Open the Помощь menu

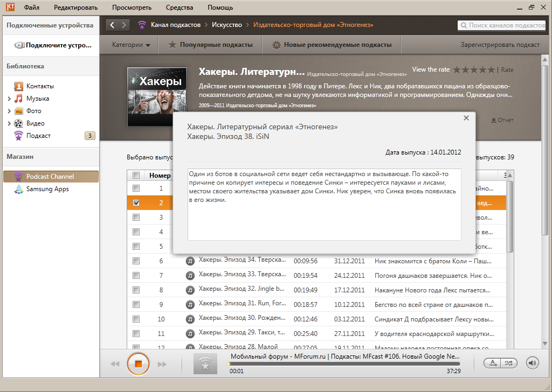[220, 8]
